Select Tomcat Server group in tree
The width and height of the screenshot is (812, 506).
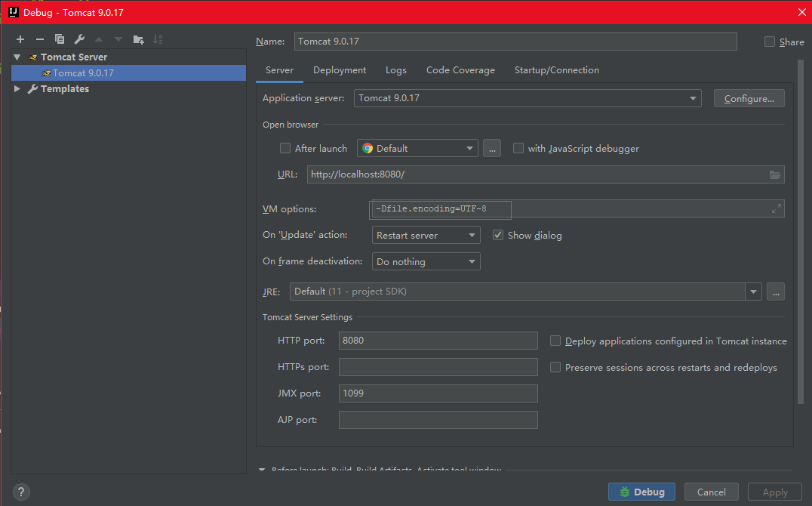[x=74, y=57]
